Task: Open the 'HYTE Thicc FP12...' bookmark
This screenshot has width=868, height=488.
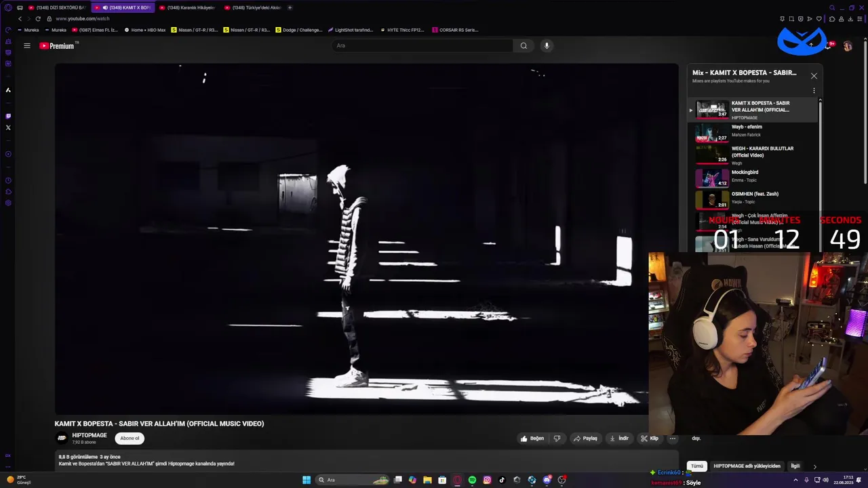Action: click(x=403, y=30)
